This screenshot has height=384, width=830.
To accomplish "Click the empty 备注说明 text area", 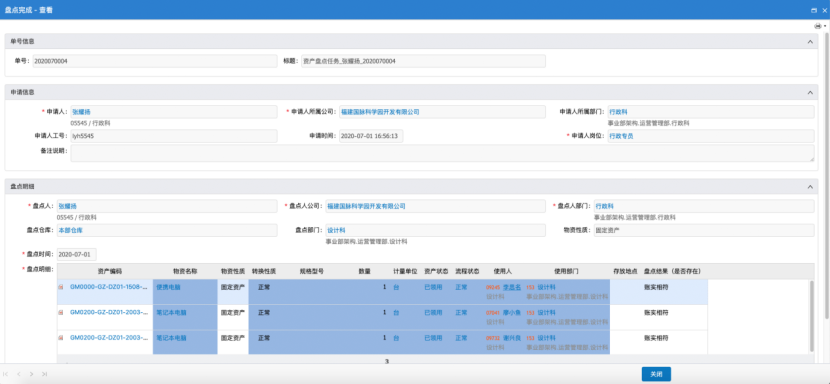I will [x=442, y=153].
